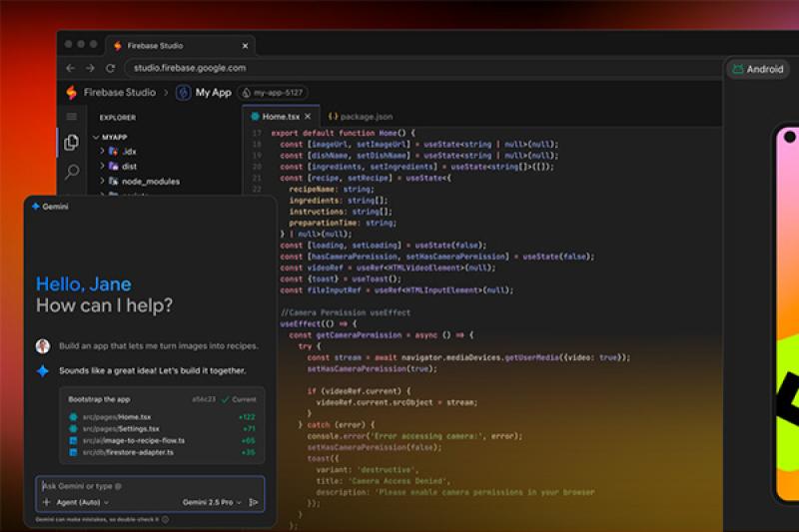The image size is (799, 532).
Task: Select the Home.tsx editor tab
Action: [x=281, y=117]
